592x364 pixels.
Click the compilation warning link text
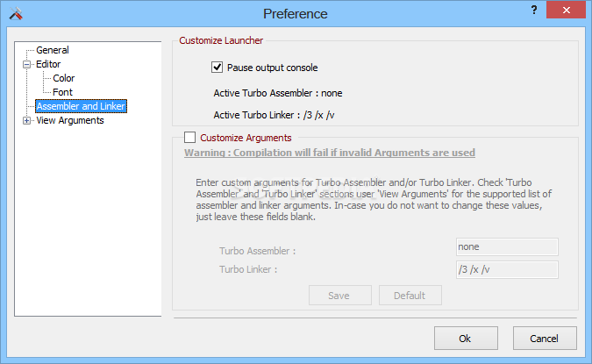click(330, 153)
